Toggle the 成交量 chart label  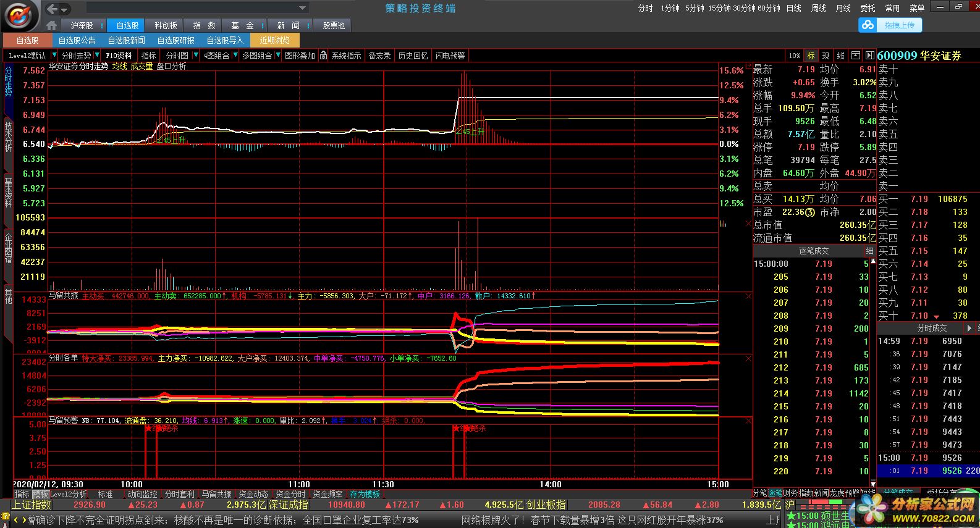click(142, 66)
